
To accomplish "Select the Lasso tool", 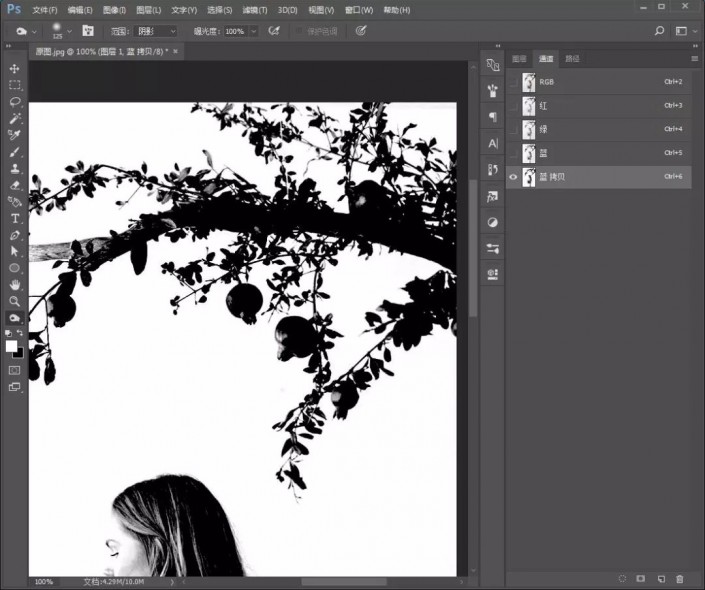I will click(x=15, y=101).
